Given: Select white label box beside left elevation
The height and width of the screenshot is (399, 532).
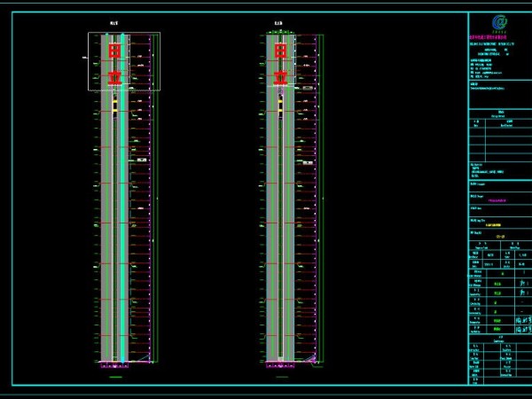Looking at the screenshot, I should pyautogui.click(x=142, y=160).
